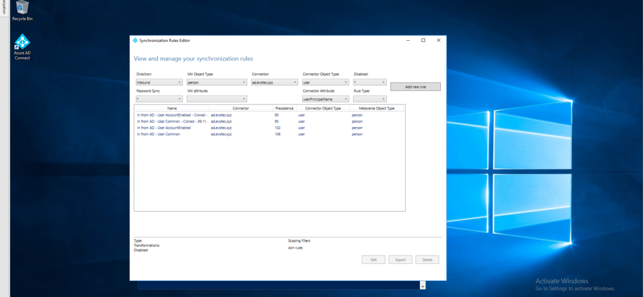Click the Add new rule button
The image size is (644, 297).
415,87
